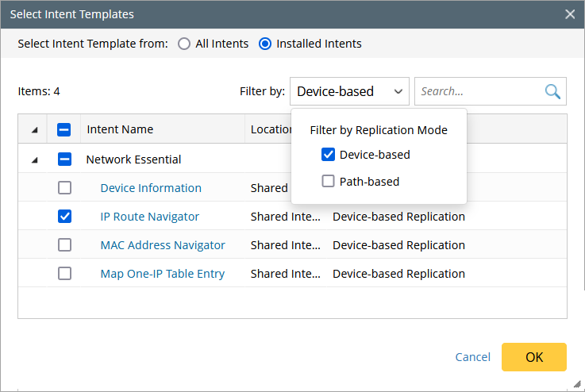Check the MAC Address Navigator checkbox
Screen dimensions: 585x392
click(65, 245)
